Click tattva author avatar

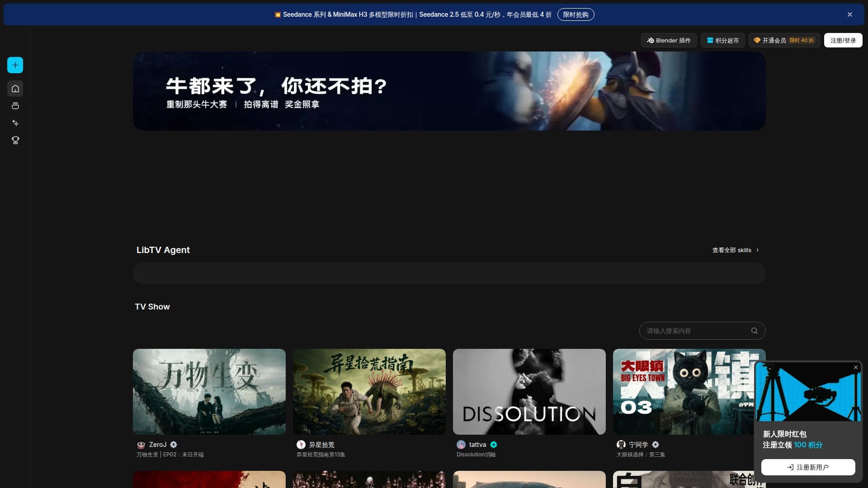tap(461, 445)
